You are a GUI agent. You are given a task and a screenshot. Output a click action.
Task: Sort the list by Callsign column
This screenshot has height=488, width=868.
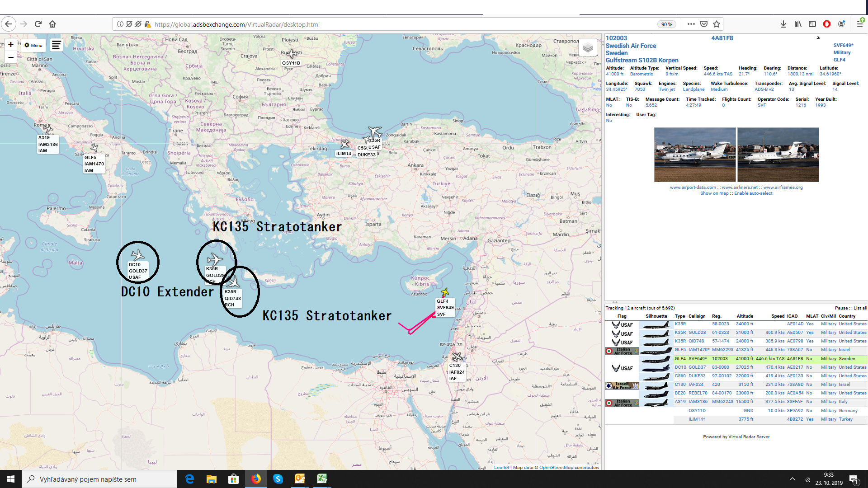pyautogui.click(x=697, y=316)
